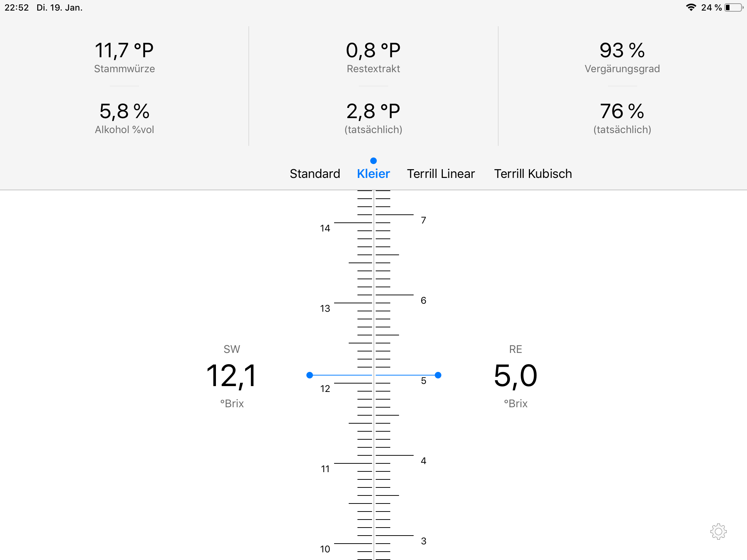Tap the Wi-Fi status icon
Image resolution: width=747 pixels, height=560 pixels.
pos(690,8)
